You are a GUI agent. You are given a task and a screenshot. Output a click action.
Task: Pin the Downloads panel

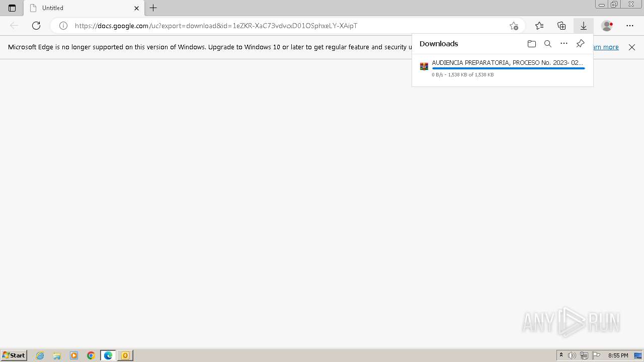click(580, 44)
